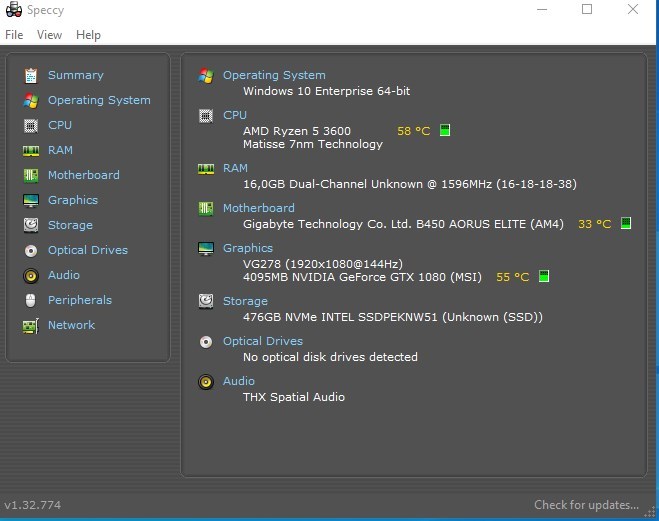Click the Network card icon in sidebar
Image resolution: width=659 pixels, height=521 pixels.
pyautogui.click(x=31, y=325)
